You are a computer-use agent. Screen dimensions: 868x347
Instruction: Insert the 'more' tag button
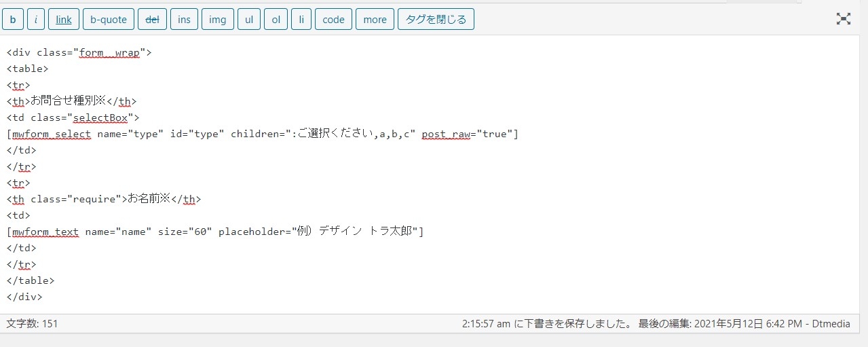point(375,20)
